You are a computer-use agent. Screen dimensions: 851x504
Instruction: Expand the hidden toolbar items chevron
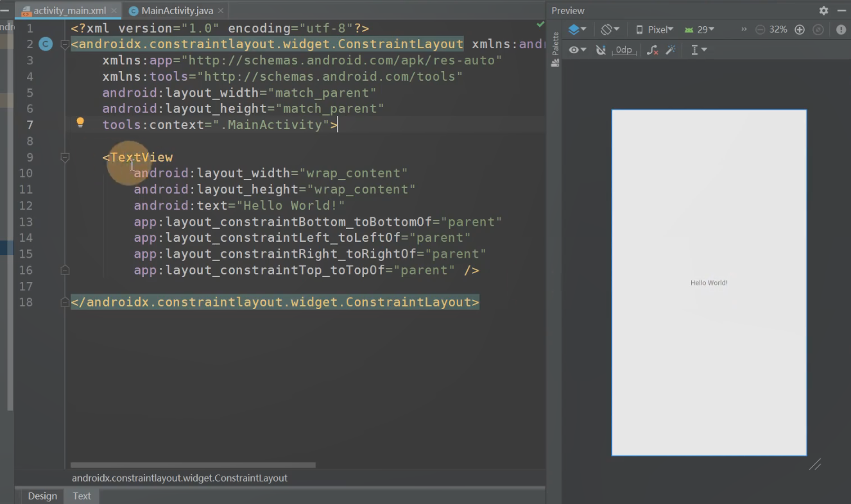[x=744, y=29]
